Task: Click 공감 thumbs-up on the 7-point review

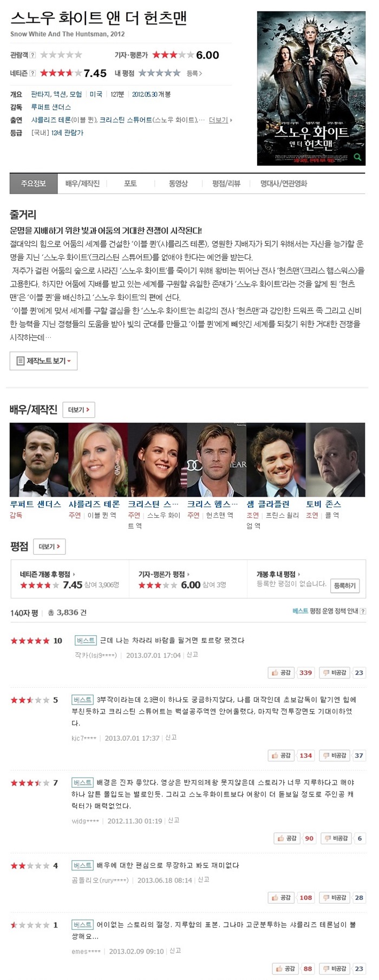Action: (x=287, y=838)
